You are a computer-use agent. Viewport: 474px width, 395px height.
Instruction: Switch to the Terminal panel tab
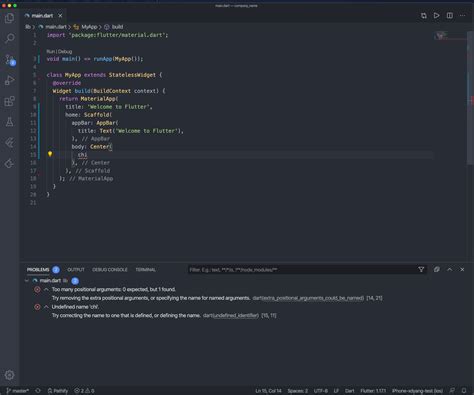click(145, 270)
